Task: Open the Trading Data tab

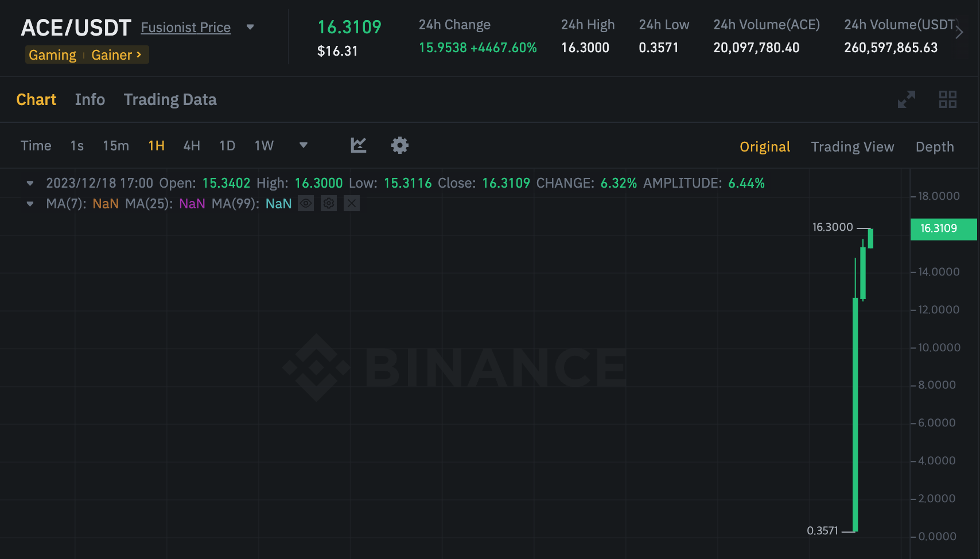Action: tap(170, 100)
